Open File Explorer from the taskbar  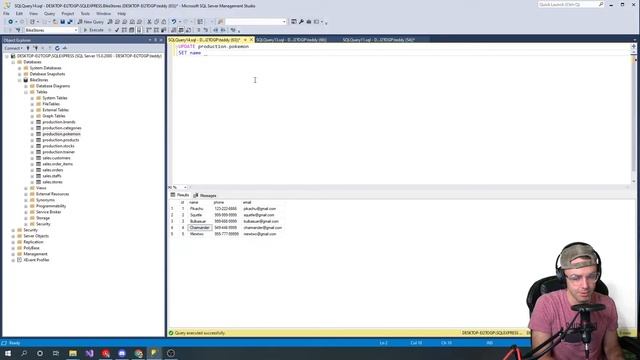point(73,353)
